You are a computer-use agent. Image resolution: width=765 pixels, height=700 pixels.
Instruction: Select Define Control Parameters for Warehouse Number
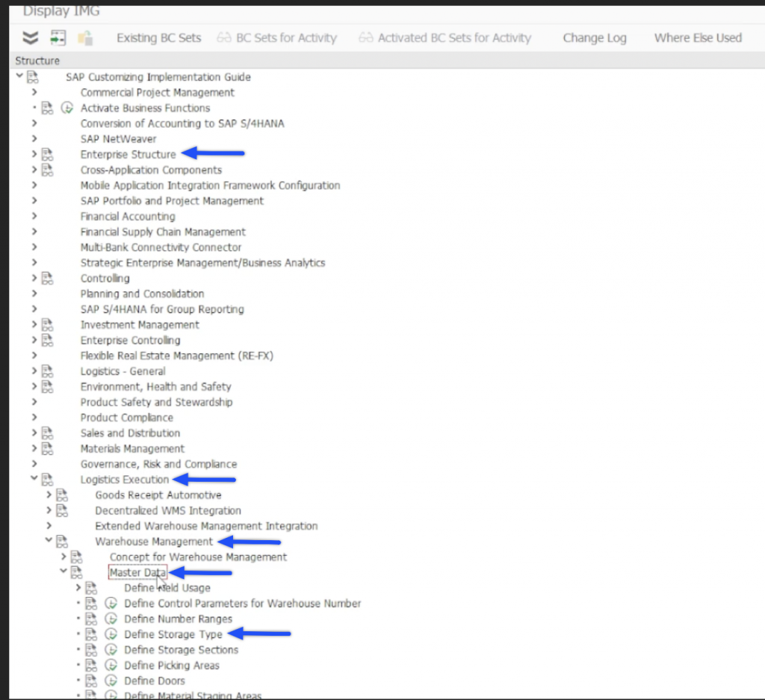click(x=242, y=604)
